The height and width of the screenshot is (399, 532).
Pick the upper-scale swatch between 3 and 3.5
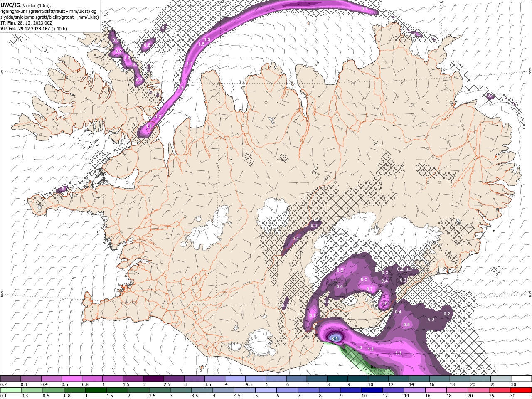[194, 379]
